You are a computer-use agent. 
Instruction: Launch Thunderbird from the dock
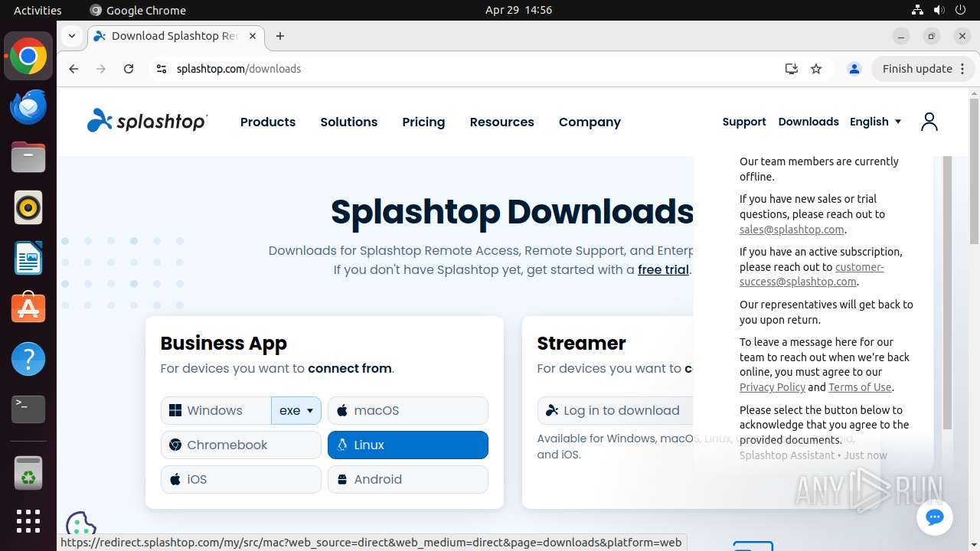[x=28, y=107]
